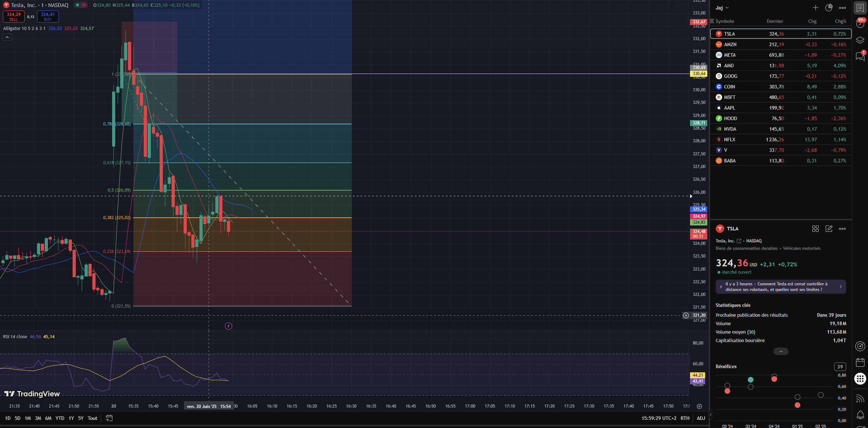Open the Jaj watchlist dropdown
868x428 pixels.
click(722, 8)
